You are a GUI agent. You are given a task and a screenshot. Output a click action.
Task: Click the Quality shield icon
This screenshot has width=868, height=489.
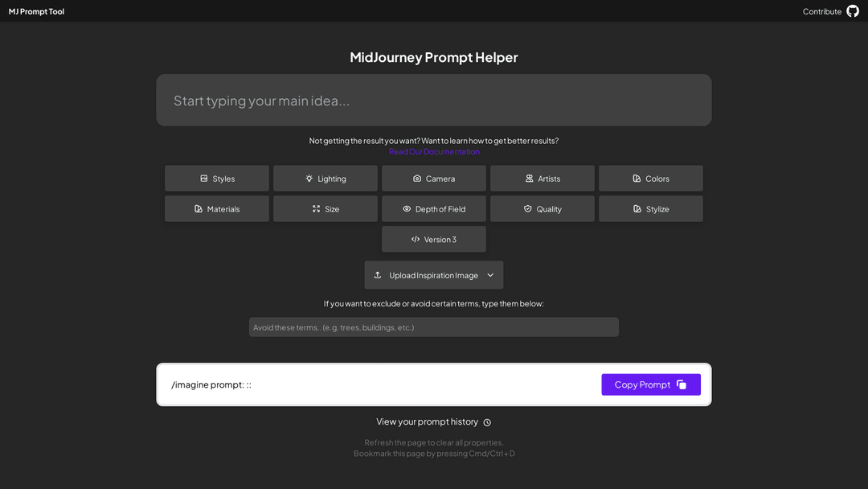pyautogui.click(x=527, y=209)
